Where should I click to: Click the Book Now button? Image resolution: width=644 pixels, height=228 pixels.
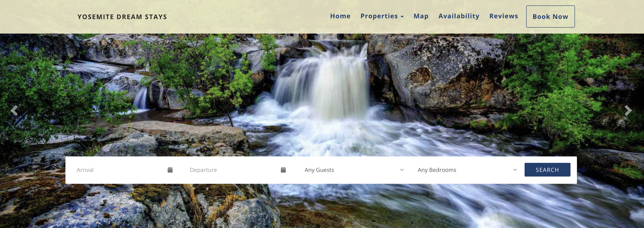(550, 16)
